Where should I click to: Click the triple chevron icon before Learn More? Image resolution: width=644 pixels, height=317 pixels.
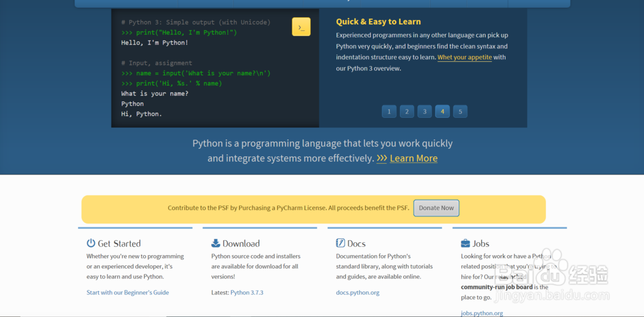pos(381,158)
